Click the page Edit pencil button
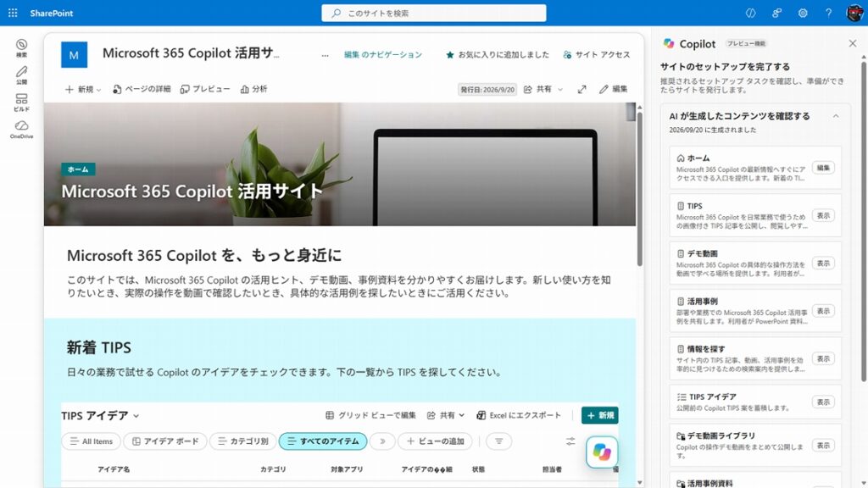Image resolution: width=868 pixels, height=488 pixels. (x=614, y=89)
